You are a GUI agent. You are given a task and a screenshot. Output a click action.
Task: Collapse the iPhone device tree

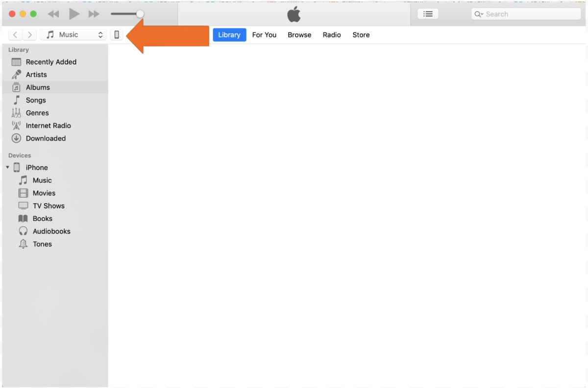(x=7, y=167)
